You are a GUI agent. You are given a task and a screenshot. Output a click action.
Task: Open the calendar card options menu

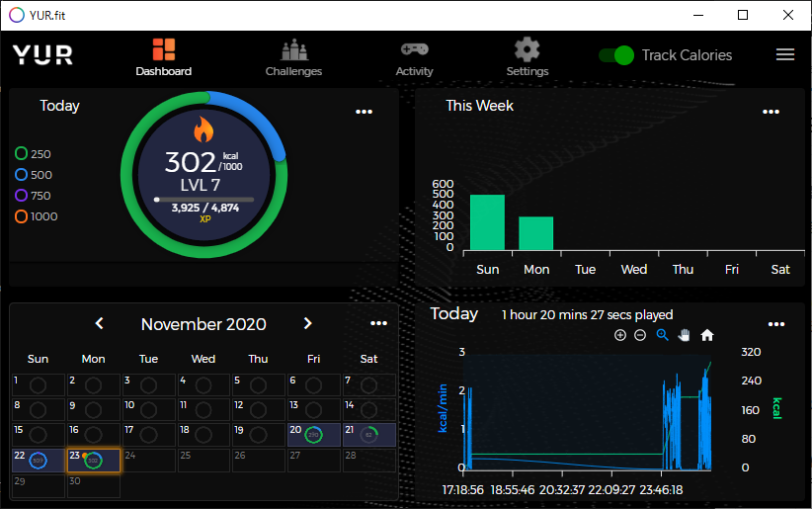coord(378,323)
